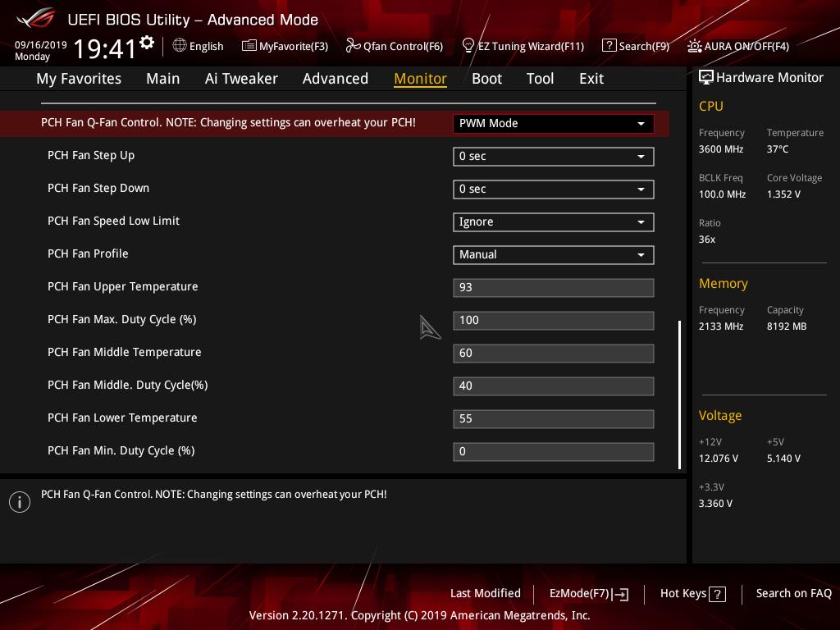Click the BCLK Freq value 100.0 MHz
840x630 pixels.
(x=722, y=194)
